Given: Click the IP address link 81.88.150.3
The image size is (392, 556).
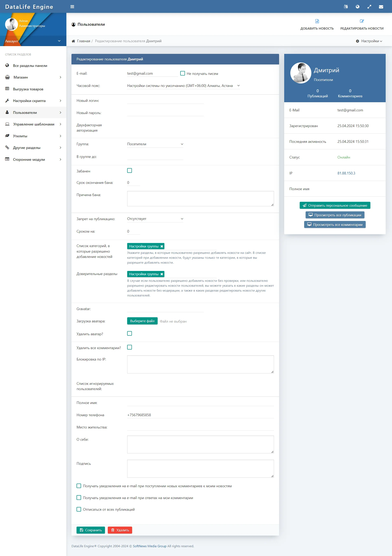Looking at the screenshot, I should click(346, 173).
